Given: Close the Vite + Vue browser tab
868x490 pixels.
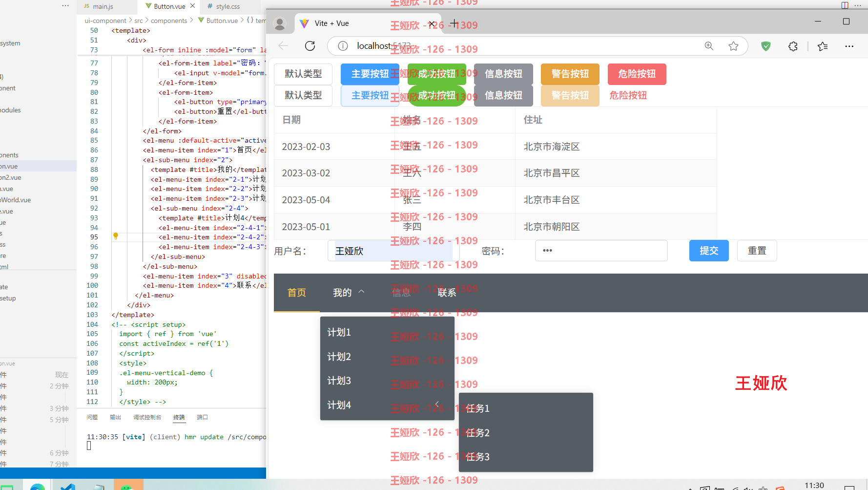Looking at the screenshot, I should 432,23.
